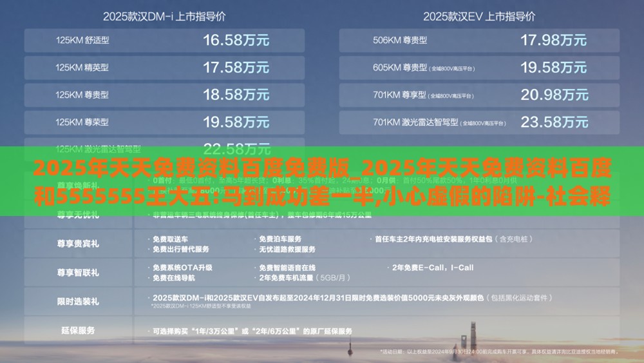The image size is (644, 363).
Task: Select the "免费智能语音在线" benefit text
Action: [x=287, y=268]
